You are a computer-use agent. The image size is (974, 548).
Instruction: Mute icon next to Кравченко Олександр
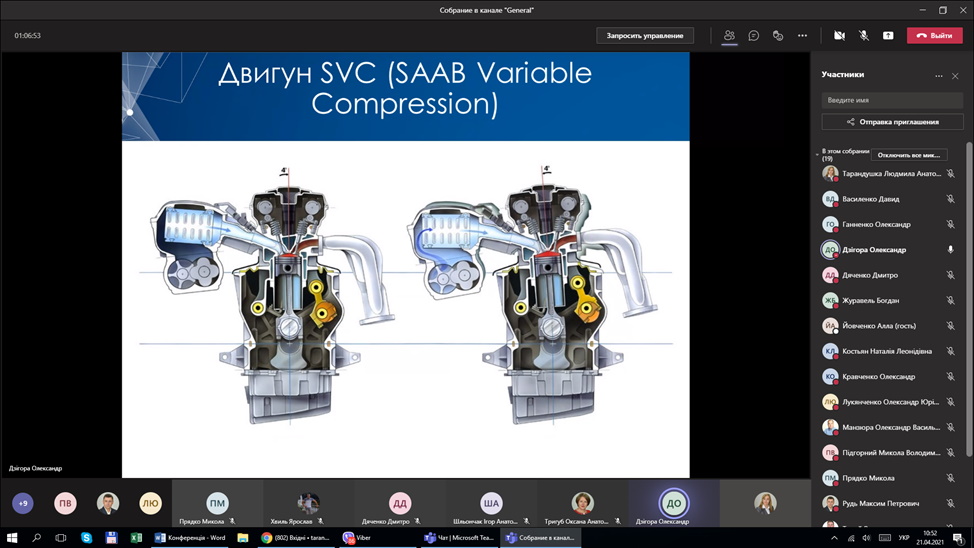[950, 377]
